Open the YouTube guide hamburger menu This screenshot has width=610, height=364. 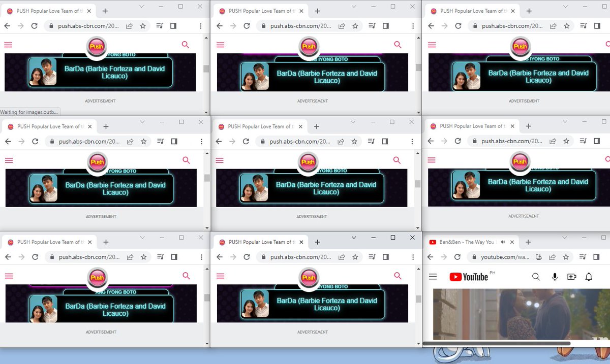pos(433,277)
